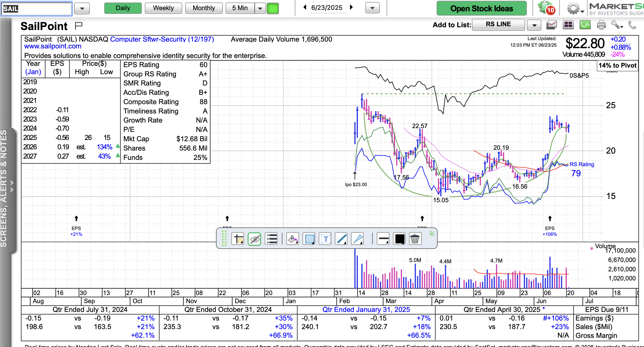Select the text box annotation tool
Image resolution: width=644 pixels, height=347 pixels.
point(325,239)
